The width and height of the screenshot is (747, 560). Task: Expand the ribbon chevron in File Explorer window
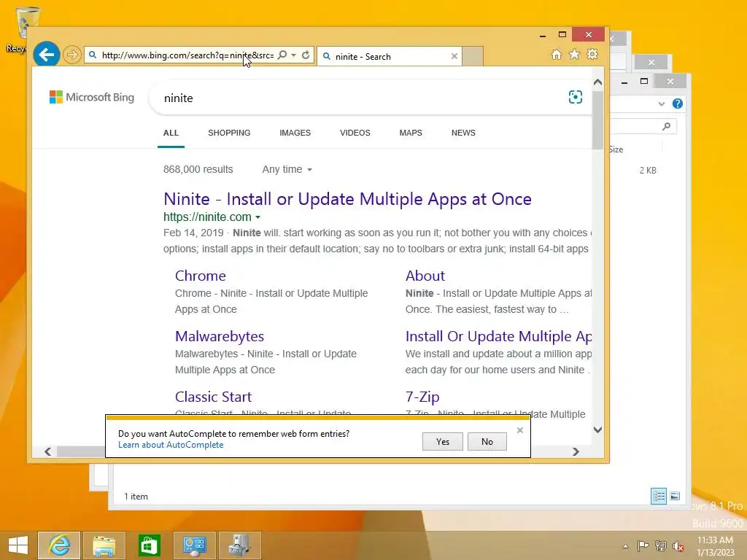[x=661, y=104]
